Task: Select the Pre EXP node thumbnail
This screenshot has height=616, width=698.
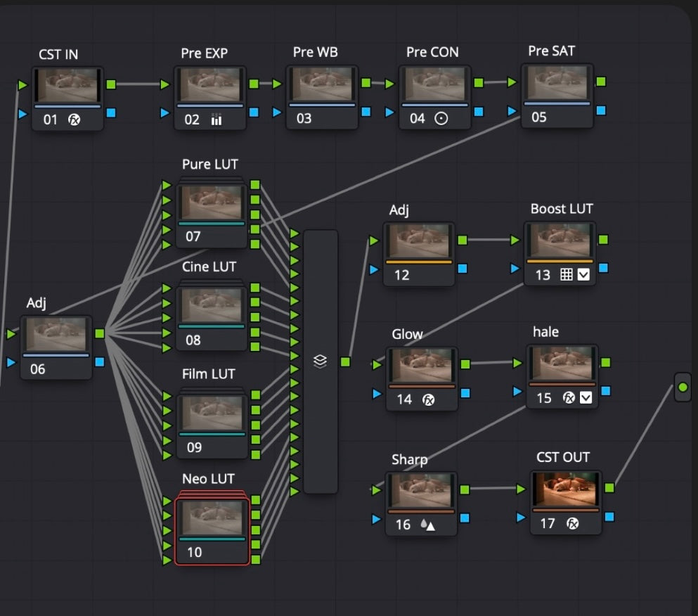Action: (x=210, y=85)
